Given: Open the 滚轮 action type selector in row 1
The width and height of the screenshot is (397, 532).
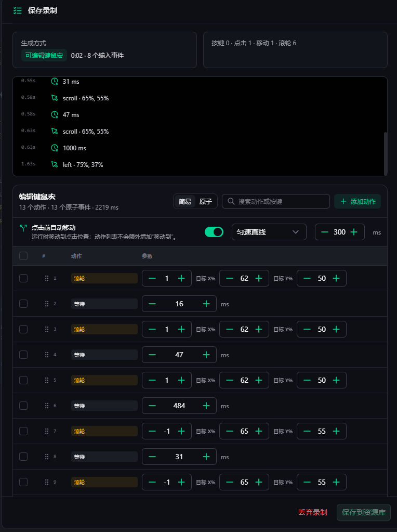Looking at the screenshot, I should point(104,278).
